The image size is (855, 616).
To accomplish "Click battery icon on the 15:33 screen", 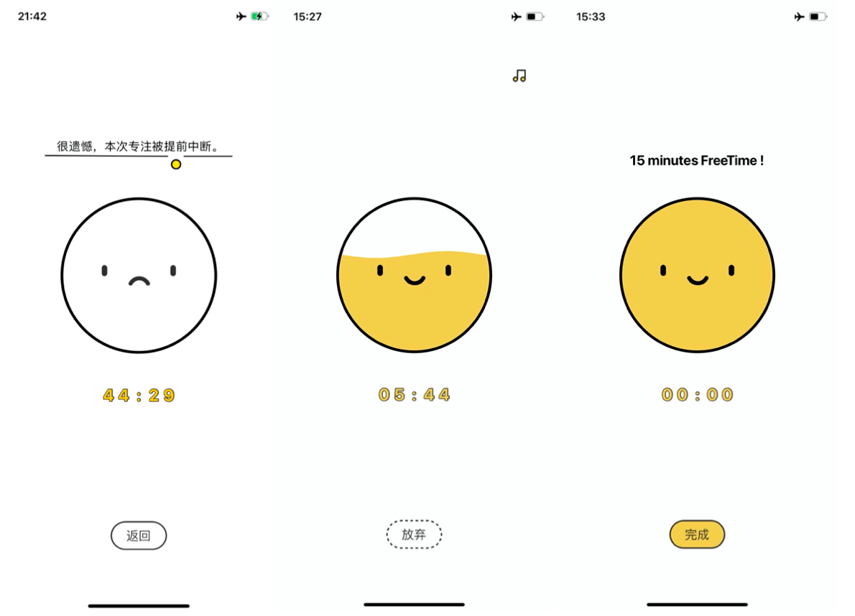I will 818,17.
